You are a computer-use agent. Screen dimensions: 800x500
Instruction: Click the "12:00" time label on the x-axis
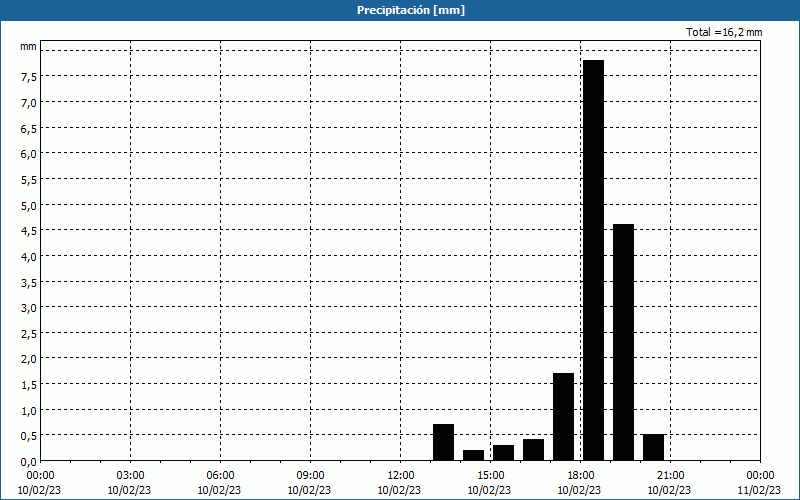[401, 476]
